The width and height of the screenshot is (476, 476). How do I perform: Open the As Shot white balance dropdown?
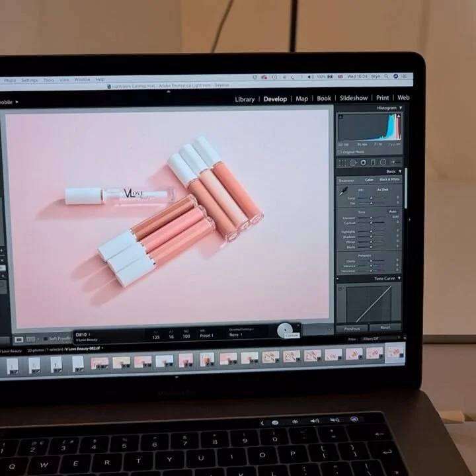[383, 190]
